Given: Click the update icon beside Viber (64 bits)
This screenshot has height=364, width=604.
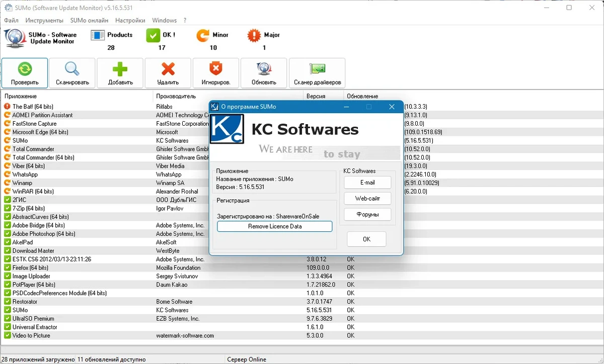Looking at the screenshot, I should (x=7, y=166).
